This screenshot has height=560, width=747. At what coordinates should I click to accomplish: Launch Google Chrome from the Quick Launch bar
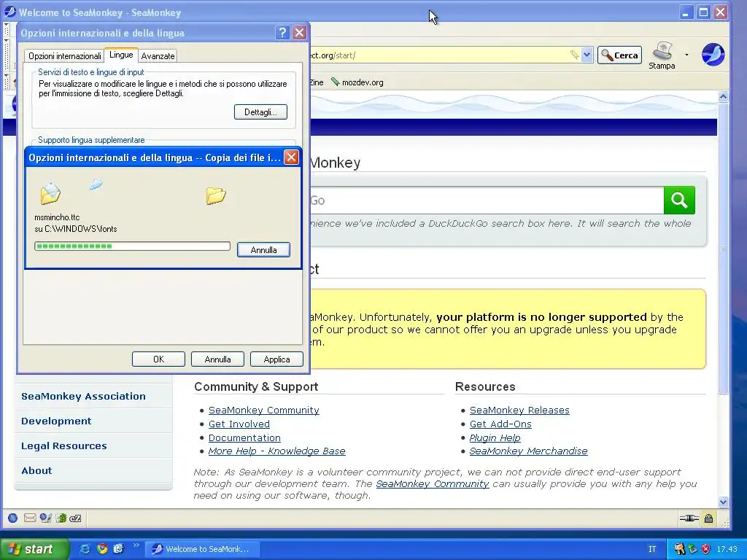pos(102,548)
